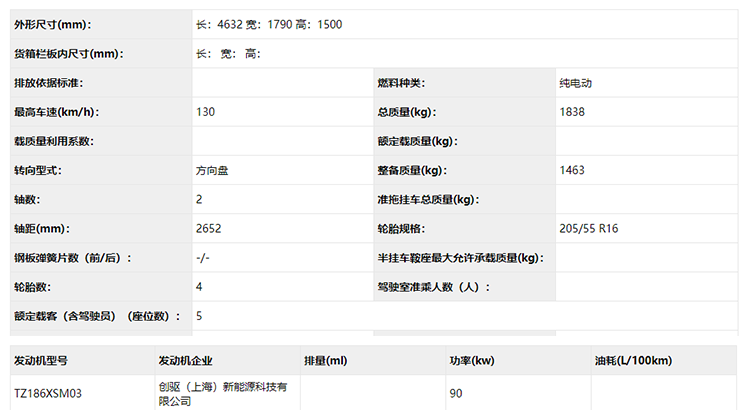Viewport: 750px width, 410px height.
Task: Select the curb weight value 1463
Action: pos(572,170)
